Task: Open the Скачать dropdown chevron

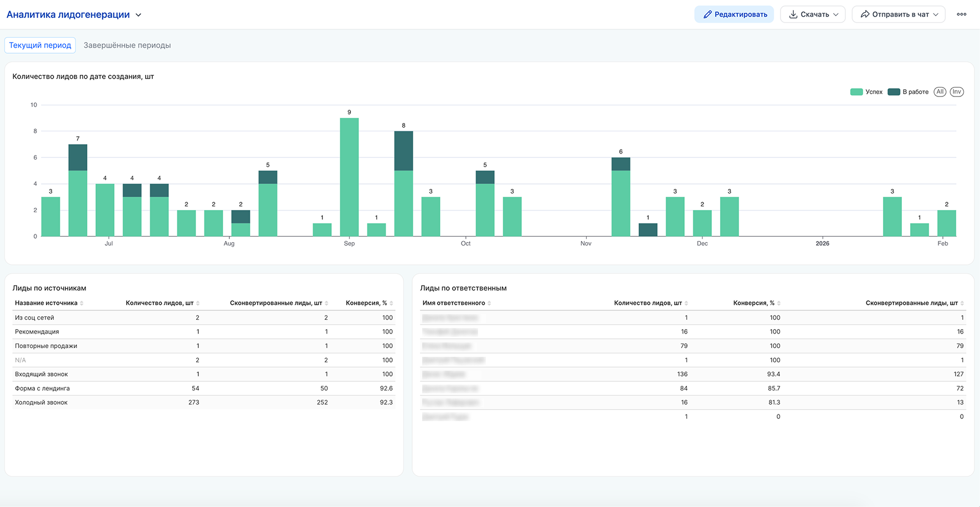Action: click(x=836, y=14)
